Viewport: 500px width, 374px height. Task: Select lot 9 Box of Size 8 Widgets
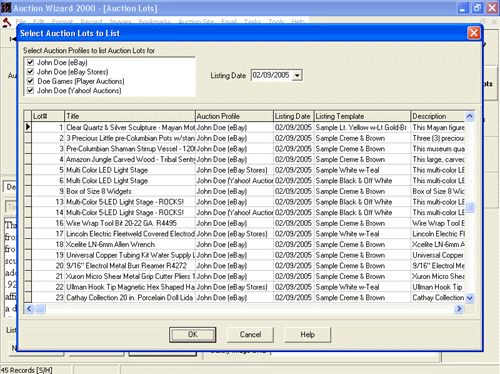(130, 191)
